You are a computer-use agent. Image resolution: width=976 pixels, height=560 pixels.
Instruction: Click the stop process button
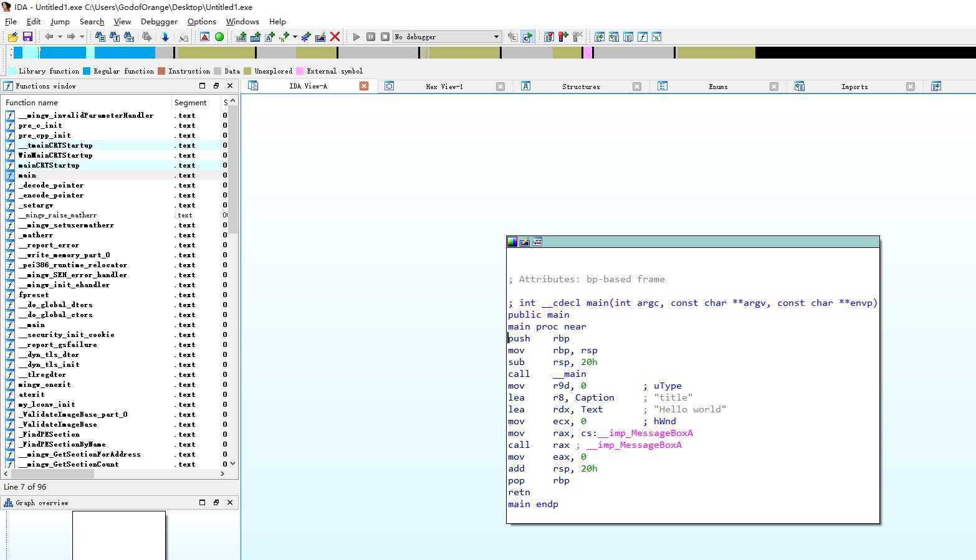click(x=385, y=37)
